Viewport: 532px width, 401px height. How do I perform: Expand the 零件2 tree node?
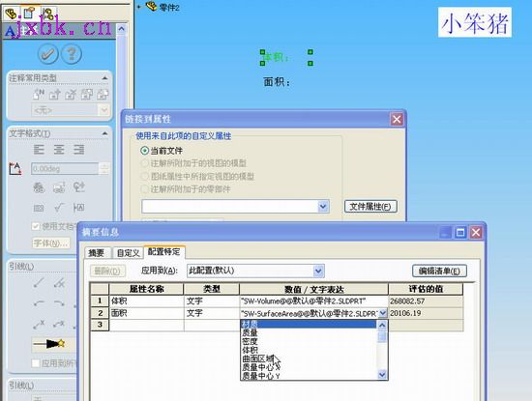click(138, 7)
